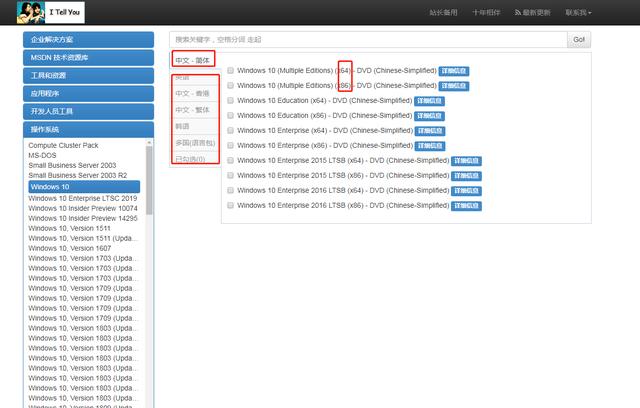Check Windows 10 (Multiple Editions) (x86) DVD box

coord(230,86)
